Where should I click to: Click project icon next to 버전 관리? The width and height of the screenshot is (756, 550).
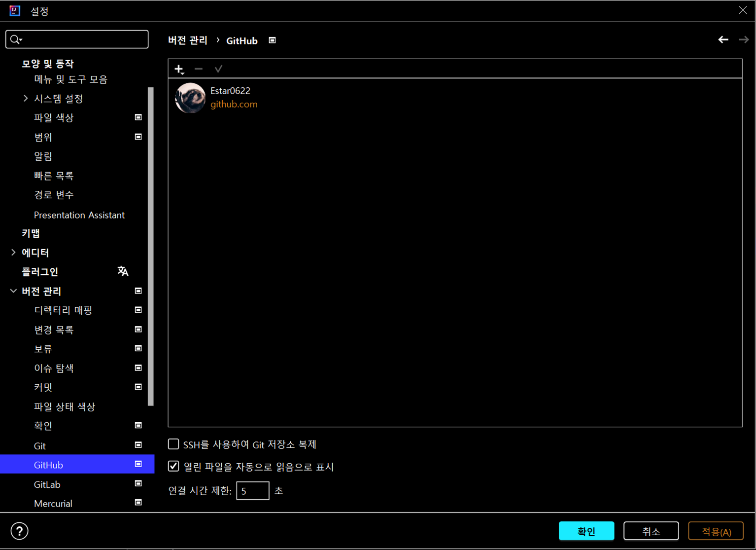(x=138, y=291)
